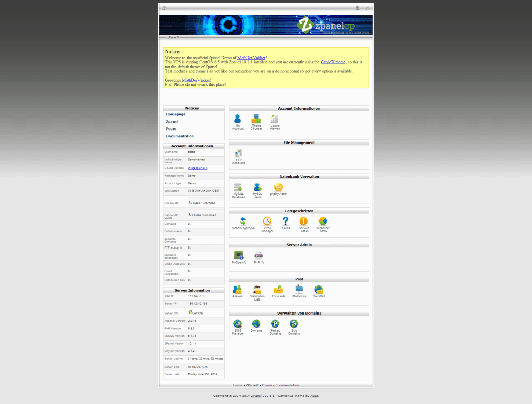This screenshot has width=532, height=404.
Task: Click the user profile icon in top bar
Action: pos(357,8)
